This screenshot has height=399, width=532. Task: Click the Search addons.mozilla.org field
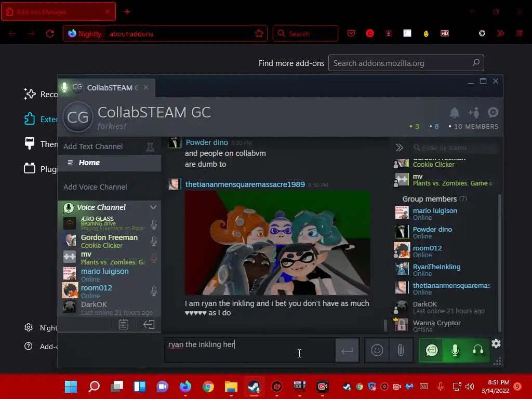click(406, 63)
